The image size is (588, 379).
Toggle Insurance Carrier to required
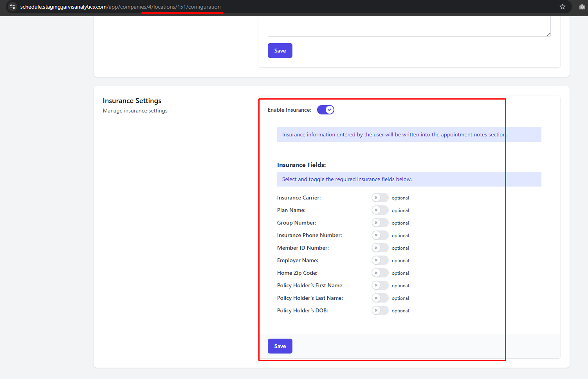(380, 198)
